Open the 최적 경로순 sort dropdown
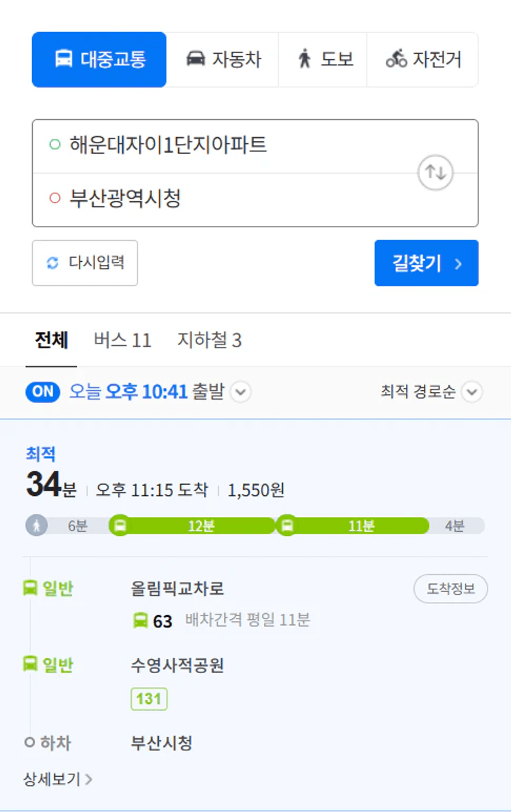 click(x=431, y=392)
